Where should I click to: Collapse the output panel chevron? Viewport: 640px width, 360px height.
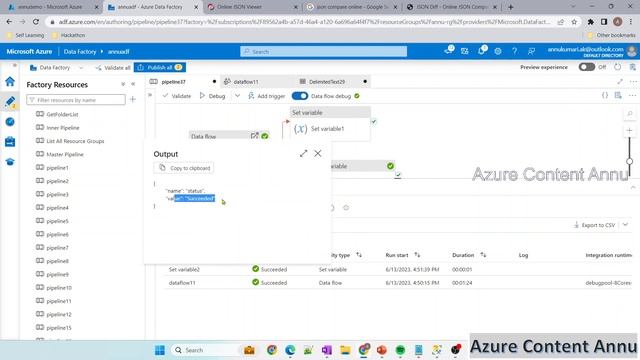pos(633,187)
